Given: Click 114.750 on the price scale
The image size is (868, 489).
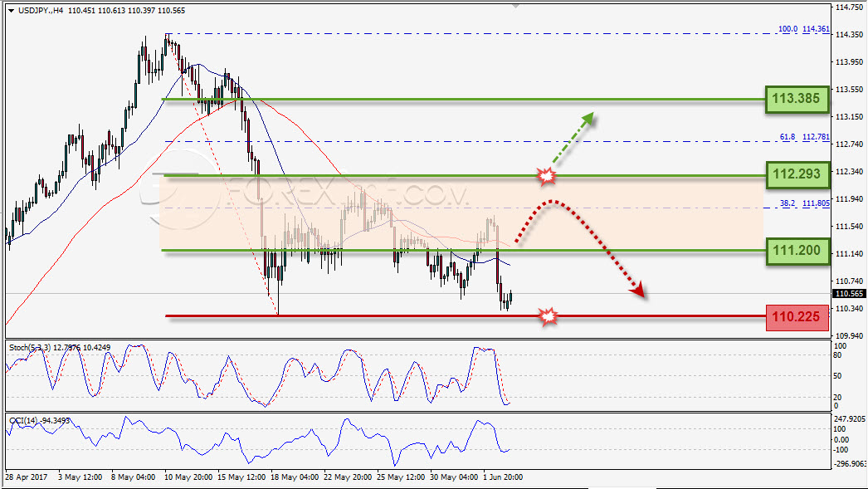Looking at the screenshot, I should (849, 7).
